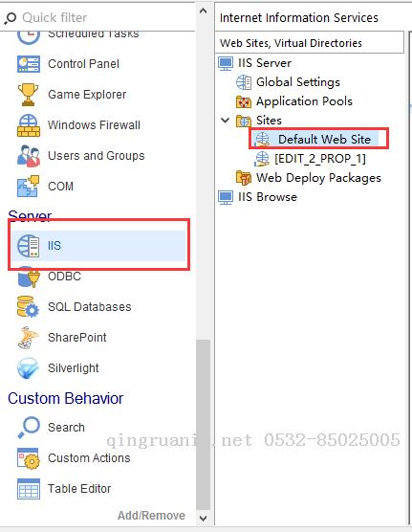The width and height of the screenshot is (412, 532).
Task: Open the Control Panel page icon
Action: point(29,64)
